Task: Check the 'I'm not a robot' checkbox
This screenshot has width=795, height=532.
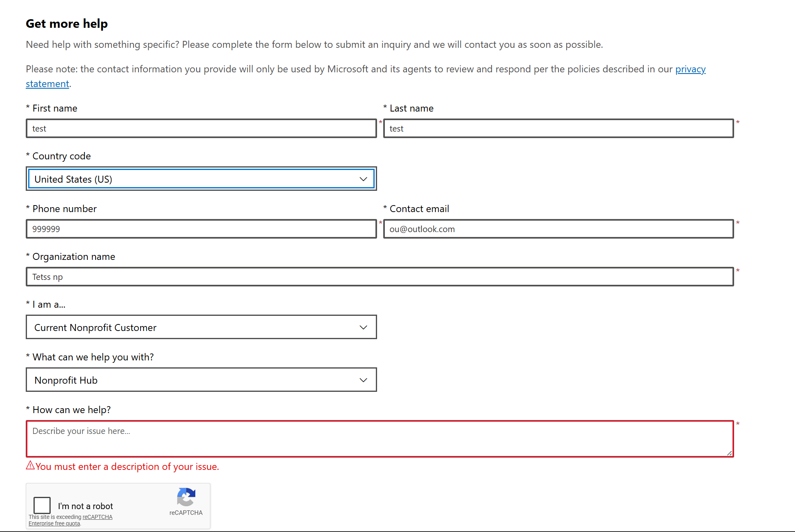Action: point(42,505)
